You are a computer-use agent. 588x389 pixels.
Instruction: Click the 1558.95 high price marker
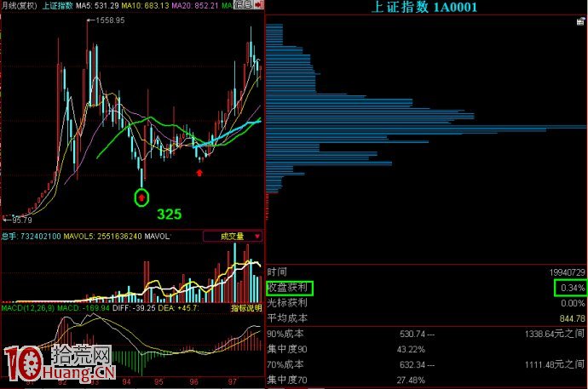click(107, 20)
